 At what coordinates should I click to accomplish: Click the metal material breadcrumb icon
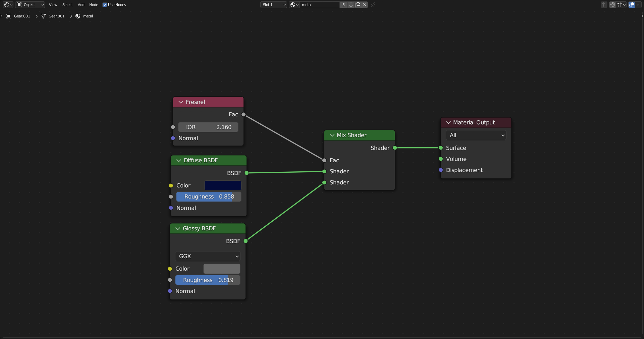click(78, 16)
